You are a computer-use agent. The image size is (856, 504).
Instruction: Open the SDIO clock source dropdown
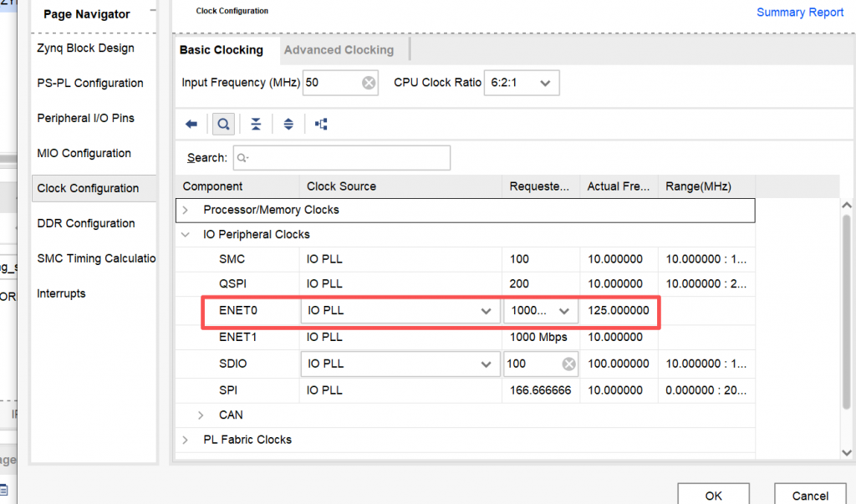pos(486,364)
